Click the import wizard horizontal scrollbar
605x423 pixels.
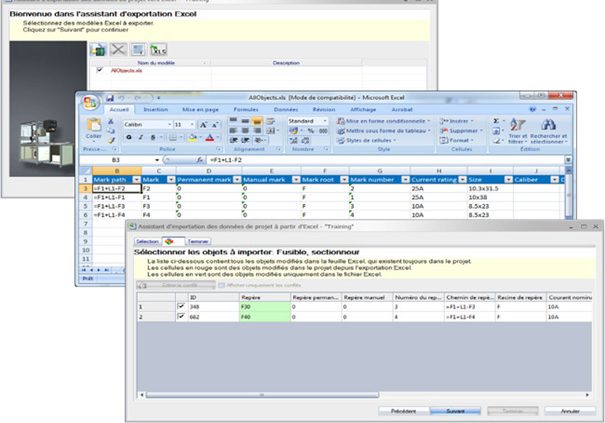(262, 395)
